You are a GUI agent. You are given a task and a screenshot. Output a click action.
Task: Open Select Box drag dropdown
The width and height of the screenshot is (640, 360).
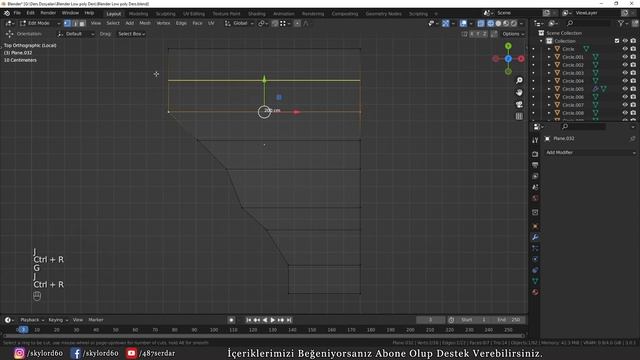131,34
